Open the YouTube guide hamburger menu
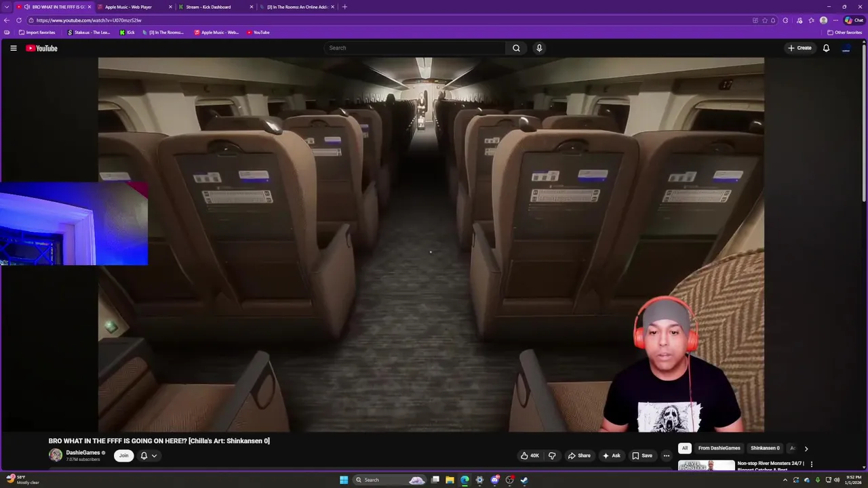Image resolution: width=868 pixels, height=488 pixels. (13, 48)
